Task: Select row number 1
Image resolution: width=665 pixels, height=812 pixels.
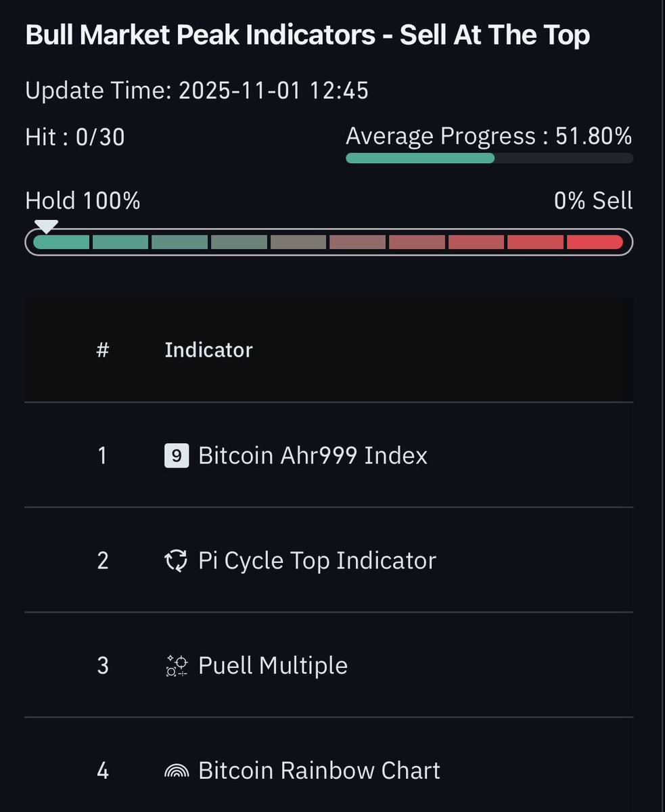Action: click(x=103, y=456)
